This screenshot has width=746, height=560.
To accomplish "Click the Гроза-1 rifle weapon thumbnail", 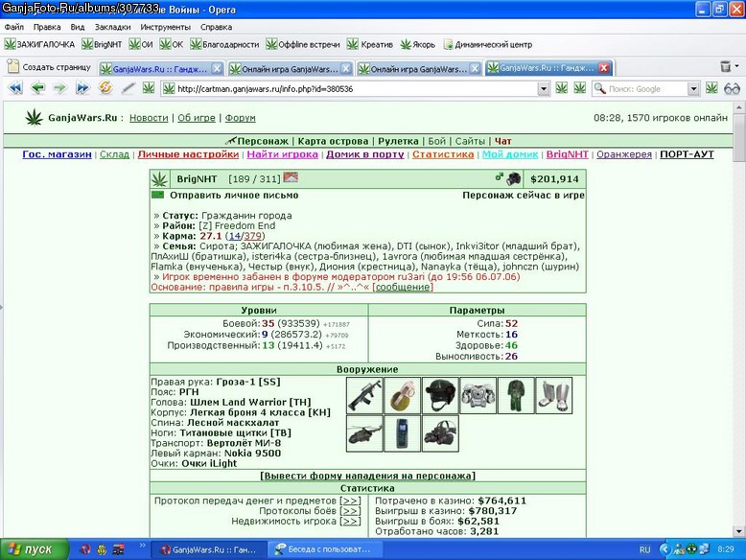I will click(364, 395).
